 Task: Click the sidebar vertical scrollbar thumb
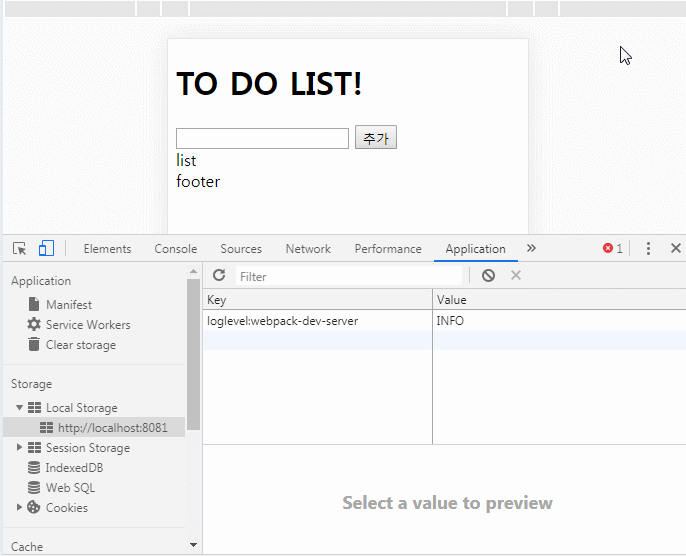point(193,354)
